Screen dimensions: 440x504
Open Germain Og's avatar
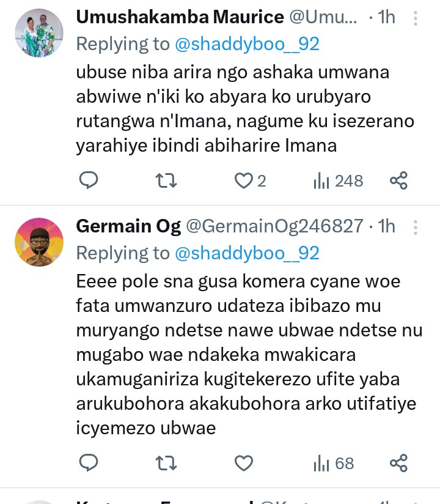coord(39,242)
